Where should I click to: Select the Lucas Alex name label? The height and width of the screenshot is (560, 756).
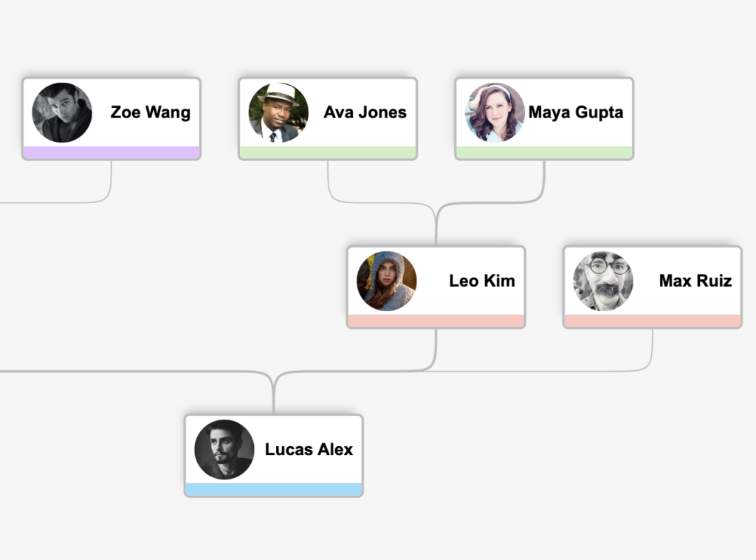coord(309,449)
